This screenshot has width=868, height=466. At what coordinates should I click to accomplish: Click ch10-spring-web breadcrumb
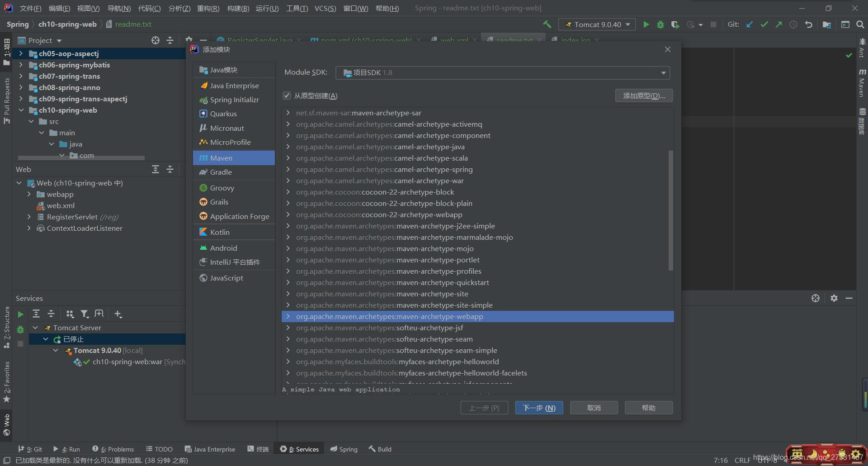(x=67, y=24)
